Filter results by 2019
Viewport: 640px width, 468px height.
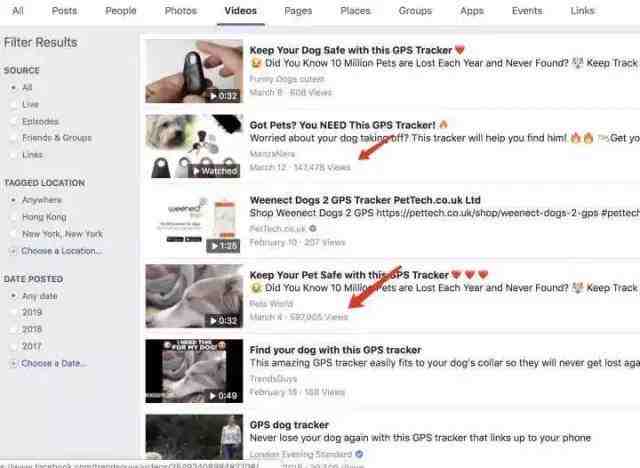click(x=13, y=313)
